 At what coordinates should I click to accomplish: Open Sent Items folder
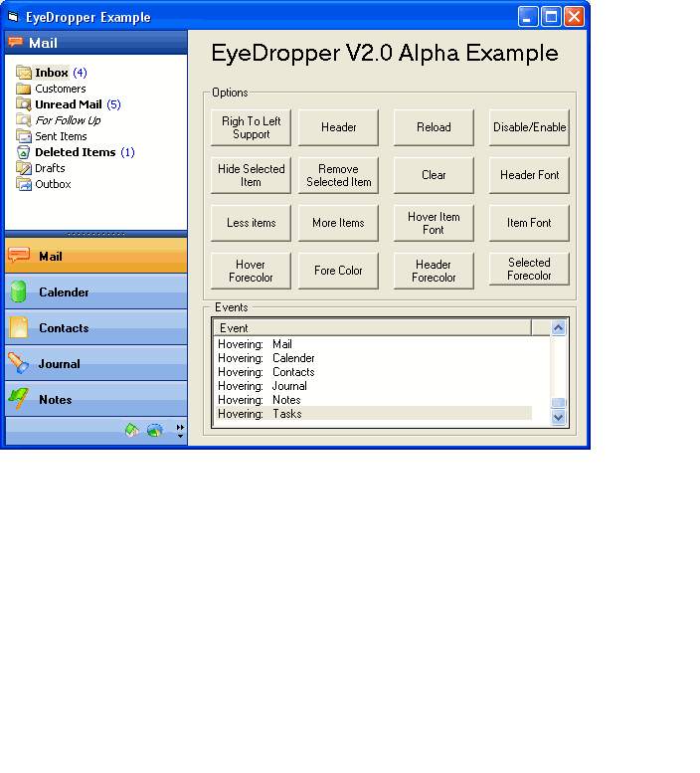(x=61, y=136)
